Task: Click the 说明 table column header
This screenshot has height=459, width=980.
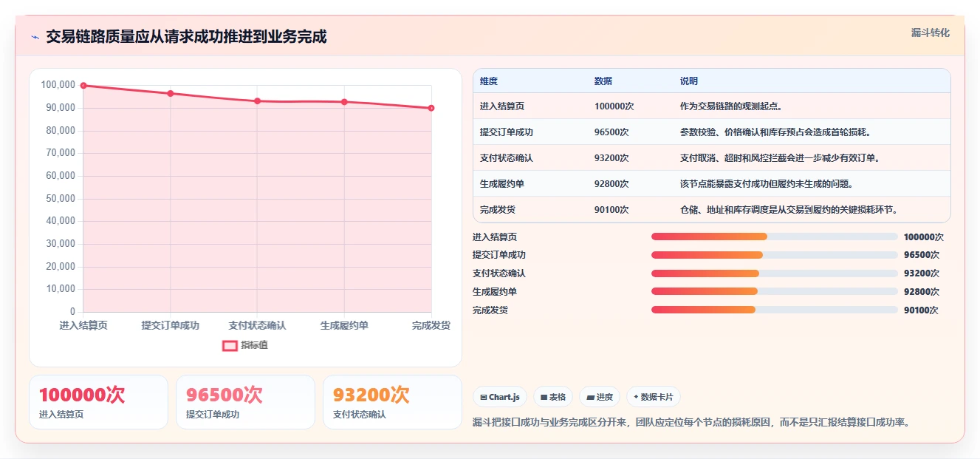Action: (x=689, y=81)
